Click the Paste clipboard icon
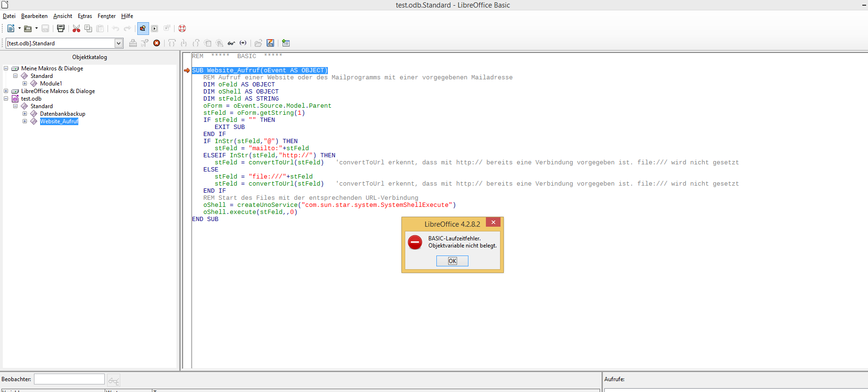868x392 pixels. (100, 28)
